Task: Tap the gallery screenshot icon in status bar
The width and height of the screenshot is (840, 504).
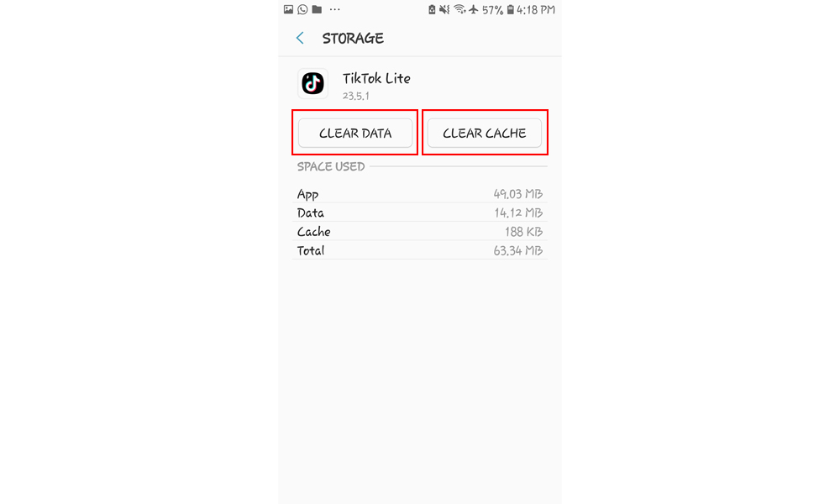Action: click(x=287, y=9)
